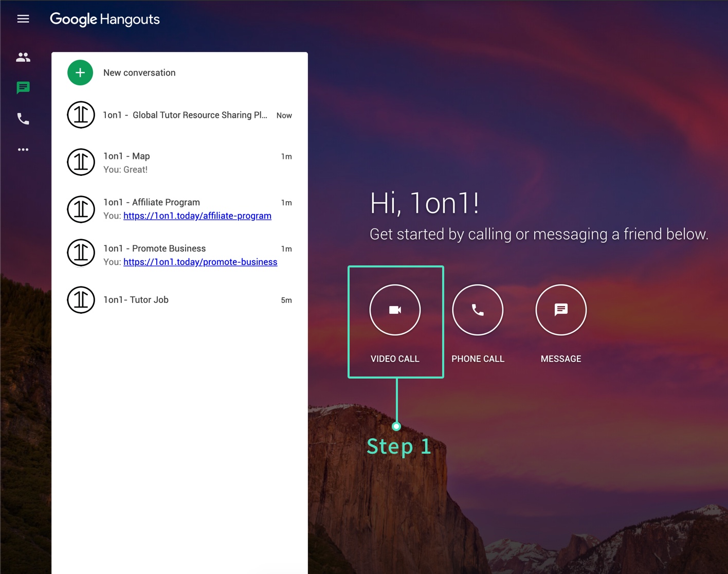Click the green plus New conversation icon
Image resolution: width=728 pixels, height=574 pixels.
[x=80, y=73]
